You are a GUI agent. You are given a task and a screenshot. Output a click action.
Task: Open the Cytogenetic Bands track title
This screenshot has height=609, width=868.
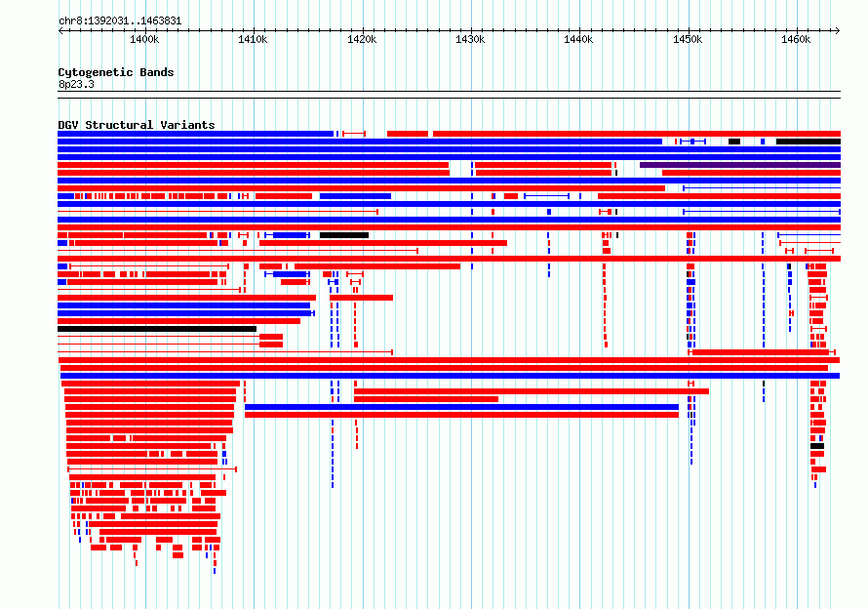[x=116, y=72]
